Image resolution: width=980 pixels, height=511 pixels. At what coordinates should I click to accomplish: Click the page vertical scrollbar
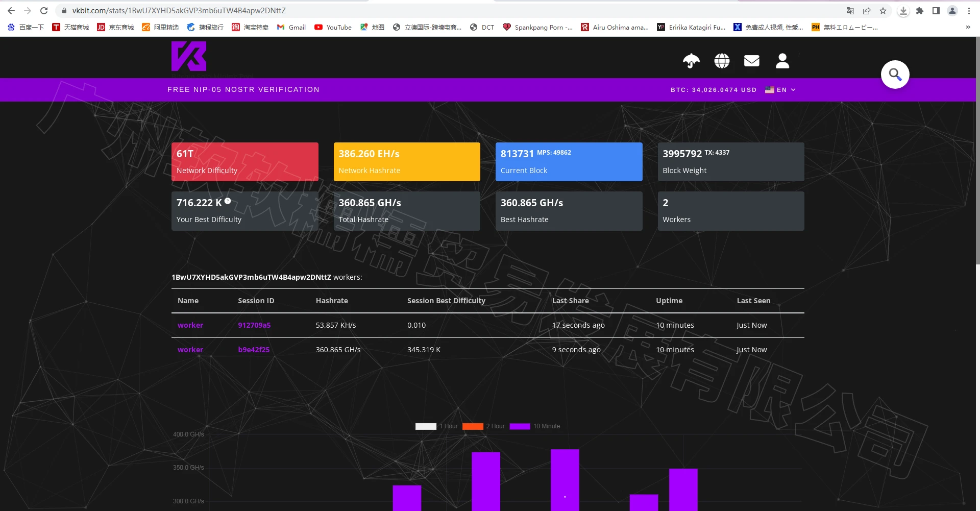977,151
